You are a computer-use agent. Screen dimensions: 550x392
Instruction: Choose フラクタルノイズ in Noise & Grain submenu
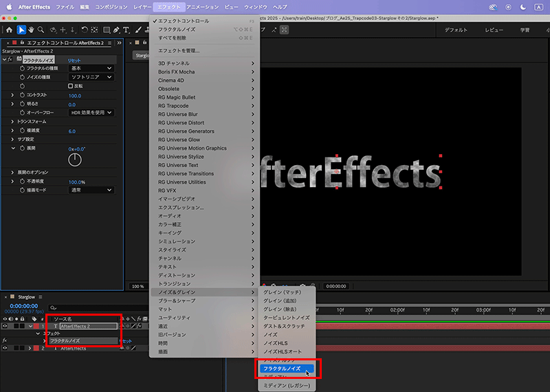[x=287, y=369]
